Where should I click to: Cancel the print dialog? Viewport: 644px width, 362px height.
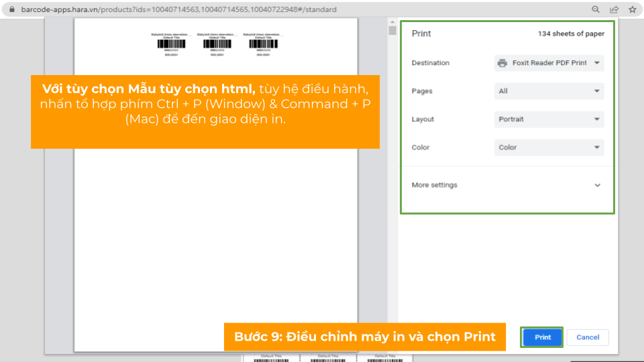pos(588,337)
